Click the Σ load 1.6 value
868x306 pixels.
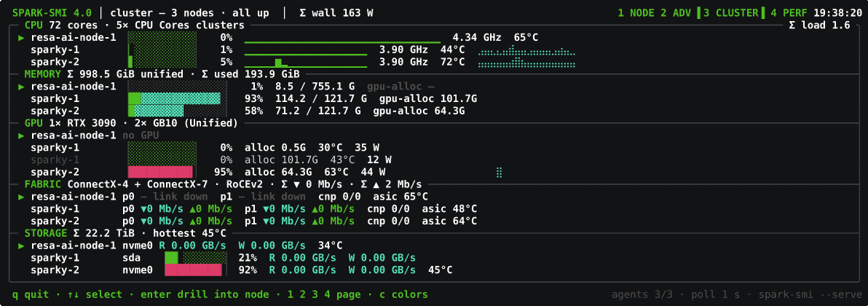pyautogui.click(x=819, y=25)
